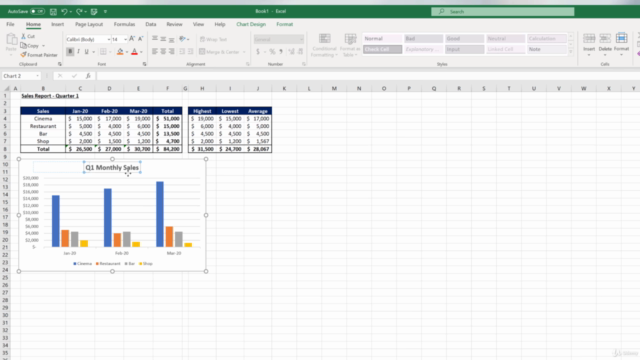The width and height of the screenshot is (640, 360).
Task: Click Increase Decimal icon
Action: pyautogui.click(x=291, y=51)
